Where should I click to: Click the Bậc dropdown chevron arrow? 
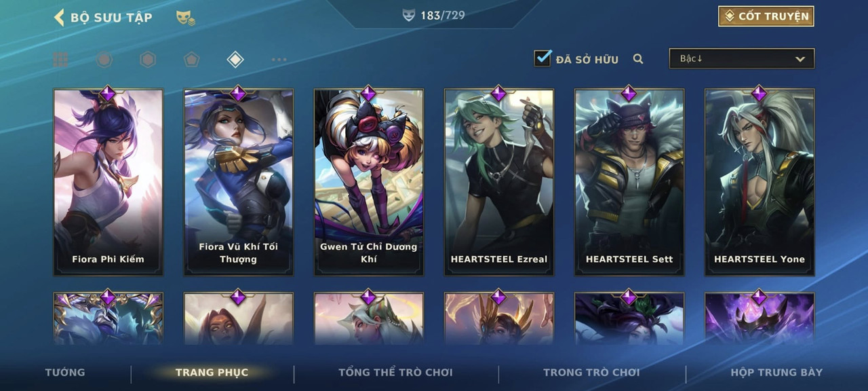(x=800, y=59)
